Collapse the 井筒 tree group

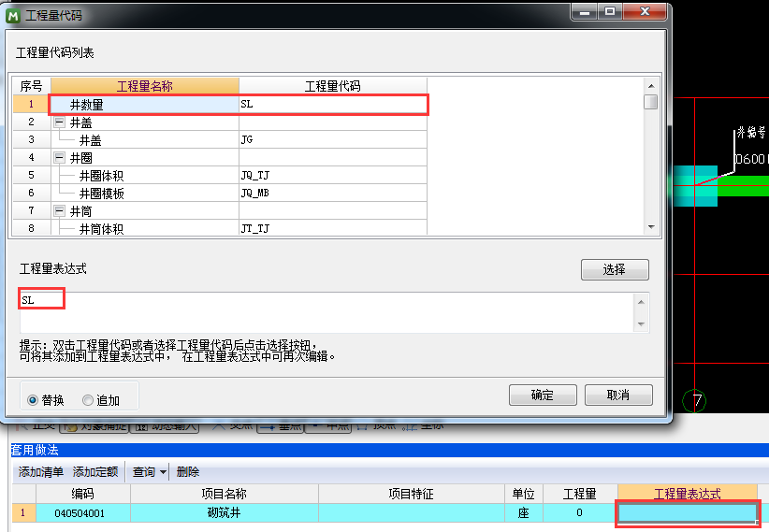60,211
